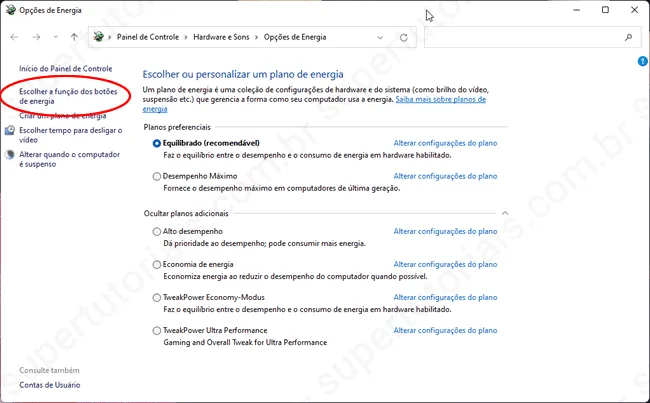Go back with the left arrow button
The width and height of the screenshot is (650, 403).
point(14,37)
